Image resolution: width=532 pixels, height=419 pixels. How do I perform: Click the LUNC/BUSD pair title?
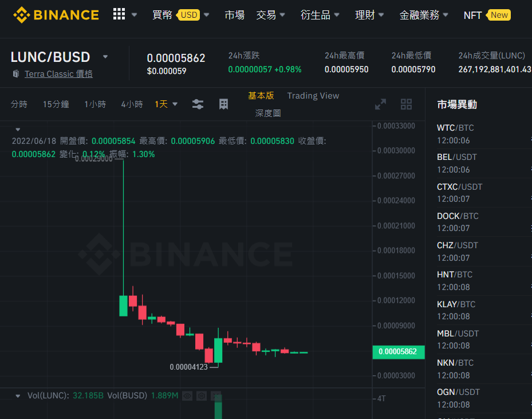pos(50,57)
